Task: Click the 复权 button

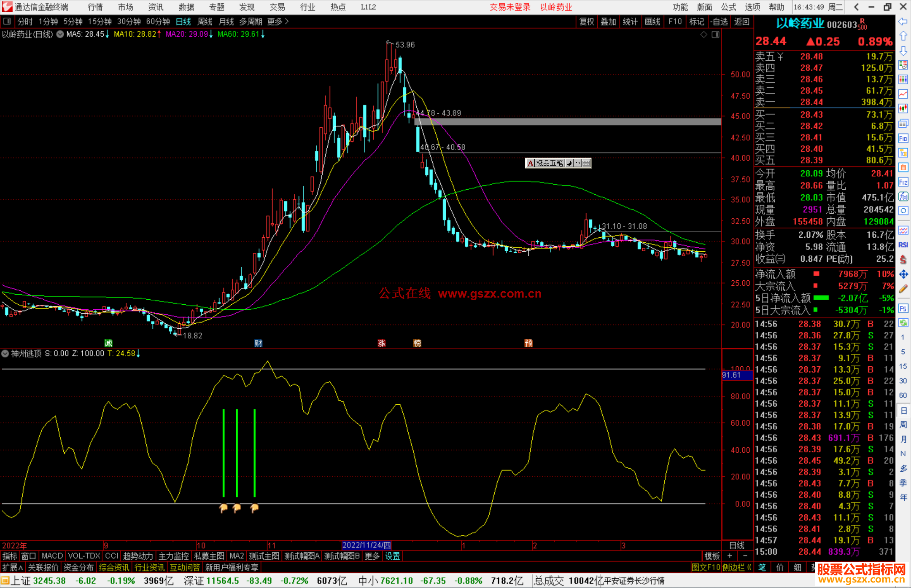Action: 586,21
